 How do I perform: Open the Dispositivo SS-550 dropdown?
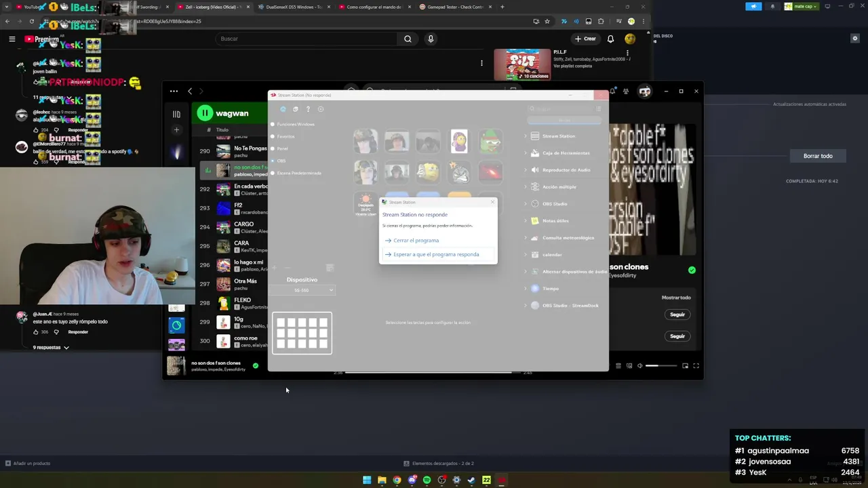coord(302,290)
